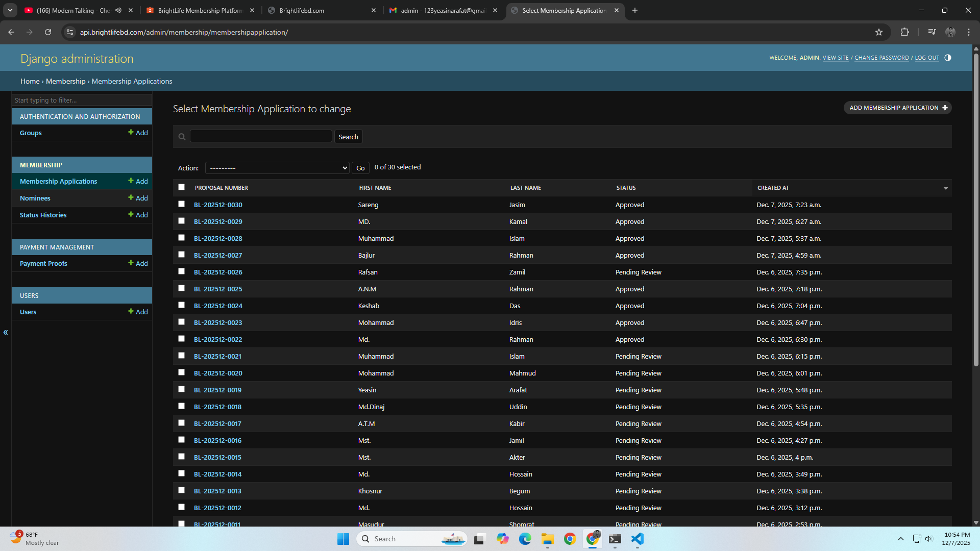Image resolution: width=980 pixels, height=551 pixels.
Task: Bookmark this page with star icon
Action: click(x=878, y=32)
